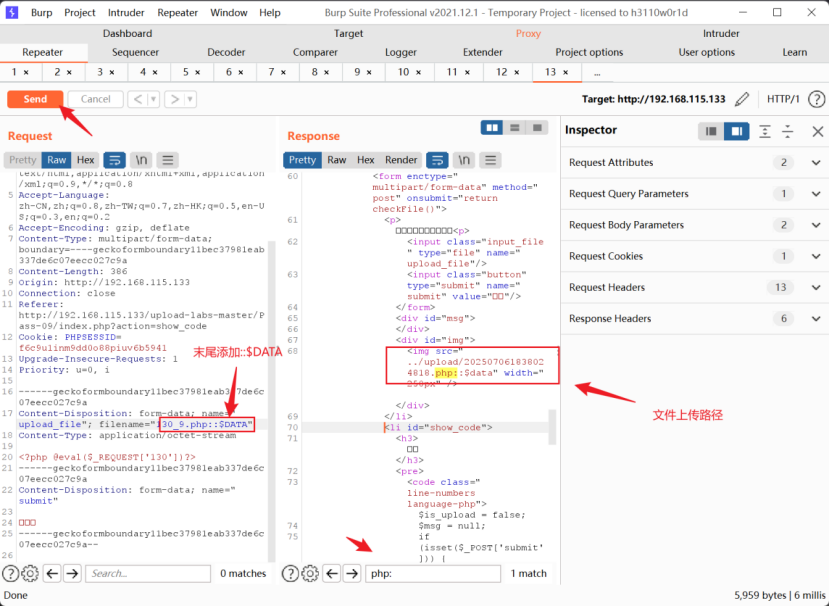
Task: Send the request
Action: click(x=35, y=99)
